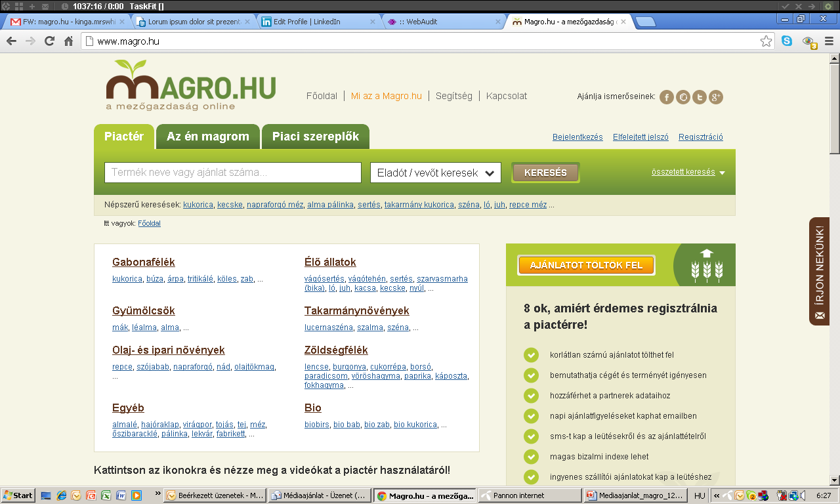Click the Magro.hu logo

(x=191, y=85)
